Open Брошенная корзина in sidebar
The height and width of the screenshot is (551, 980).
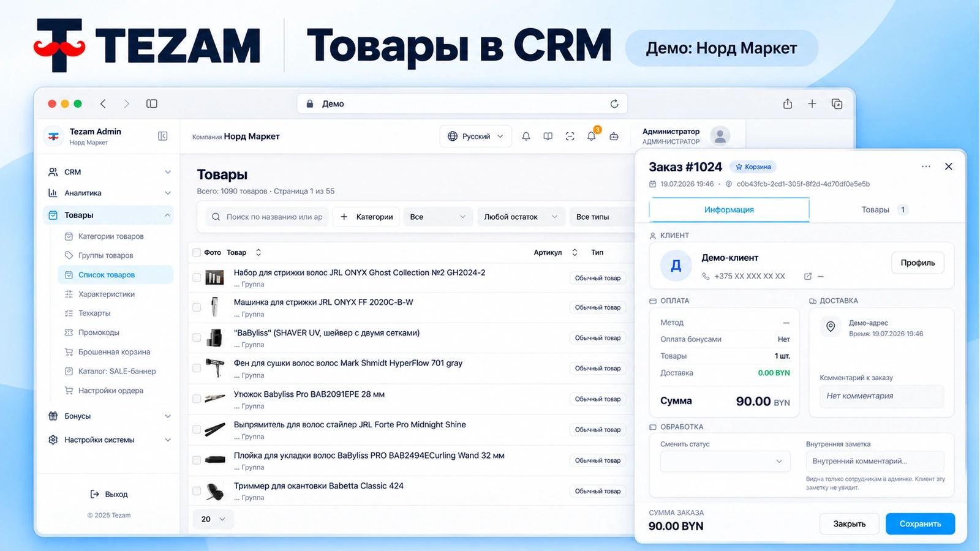(114, 352)
